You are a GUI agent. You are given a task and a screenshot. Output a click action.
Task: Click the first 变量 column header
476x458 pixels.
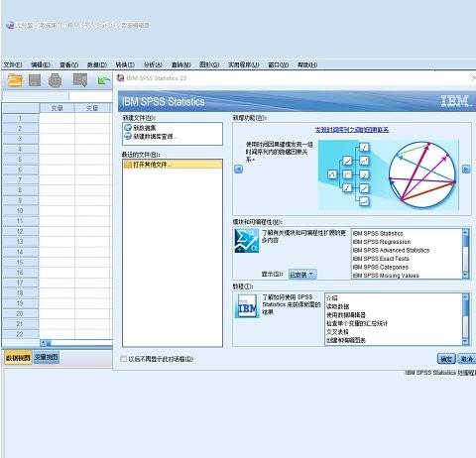pos(58,108)
